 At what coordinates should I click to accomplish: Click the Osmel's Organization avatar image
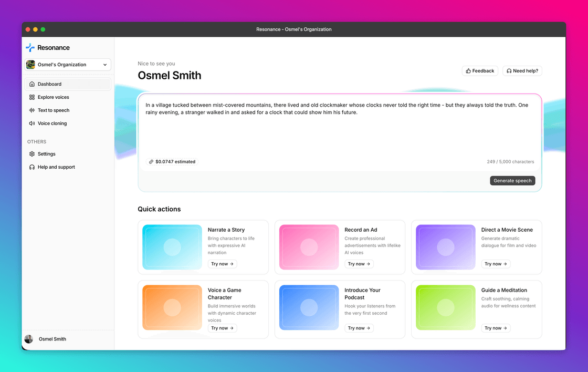click(x=30, y=65)
